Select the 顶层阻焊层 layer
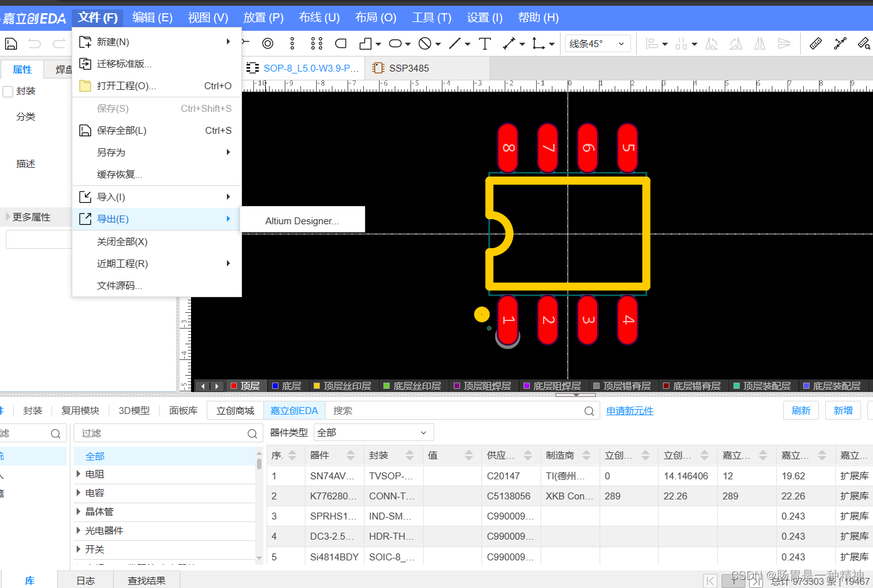The width and height of the screenshot is (873, 588). [x=483, y=386]
